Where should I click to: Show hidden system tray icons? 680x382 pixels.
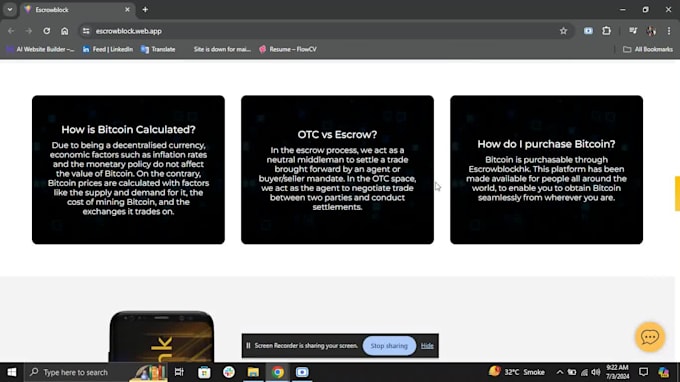click(x=560, y=372)
